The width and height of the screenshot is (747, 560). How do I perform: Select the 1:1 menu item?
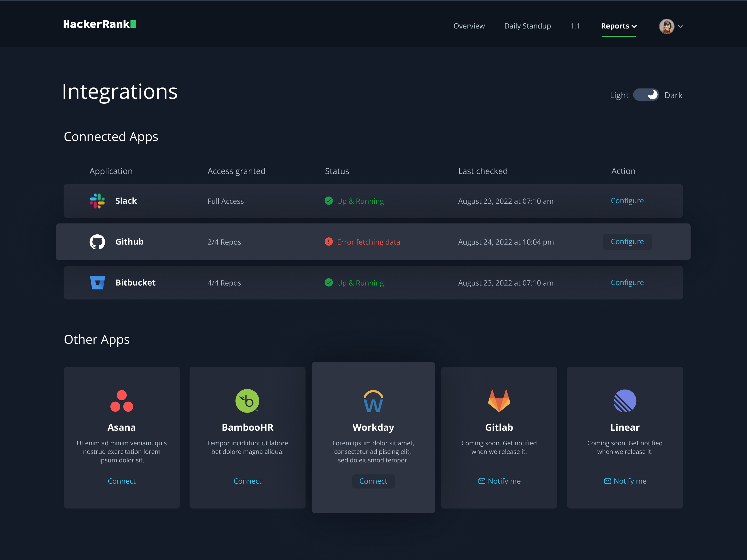(x=575, y=26)
